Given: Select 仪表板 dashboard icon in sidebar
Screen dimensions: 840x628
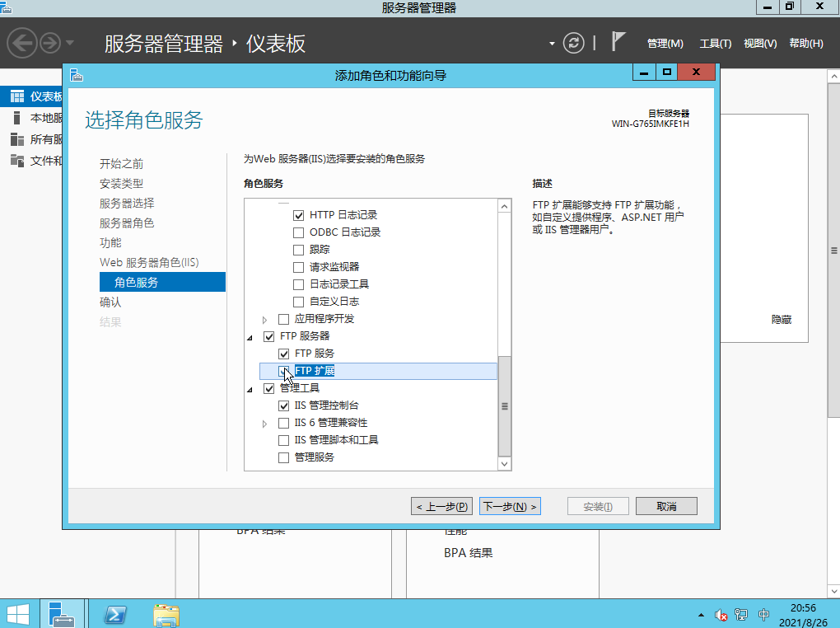Looking at the screenshot, I should (17, 96).
